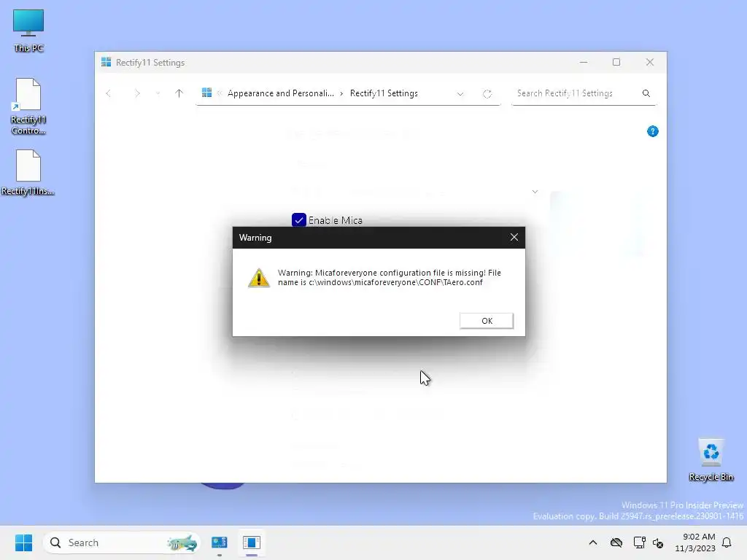
Task: Open notifications bell icon
Action: pos(727,542)
